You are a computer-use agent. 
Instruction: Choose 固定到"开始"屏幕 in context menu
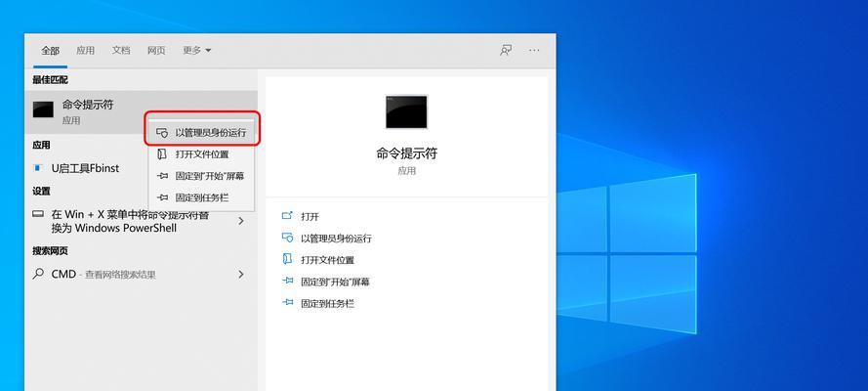(x=202, y=176)
